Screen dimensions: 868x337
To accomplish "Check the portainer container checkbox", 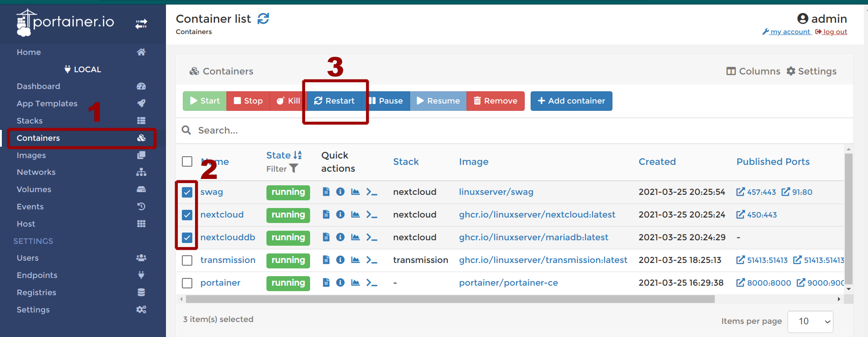I will tap(187, 283).
